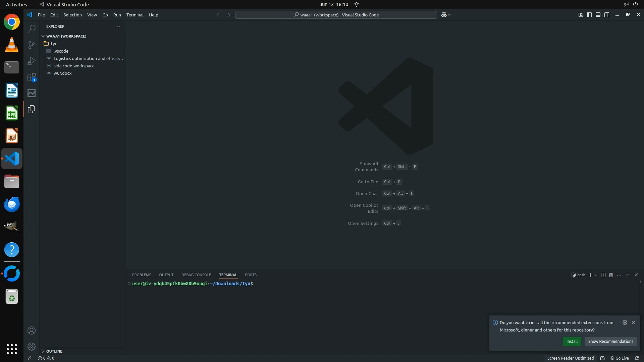This screenshot has height=362, width=644.
Task: Toggle the bottom panel layout button
Action: tap(598, 15)
